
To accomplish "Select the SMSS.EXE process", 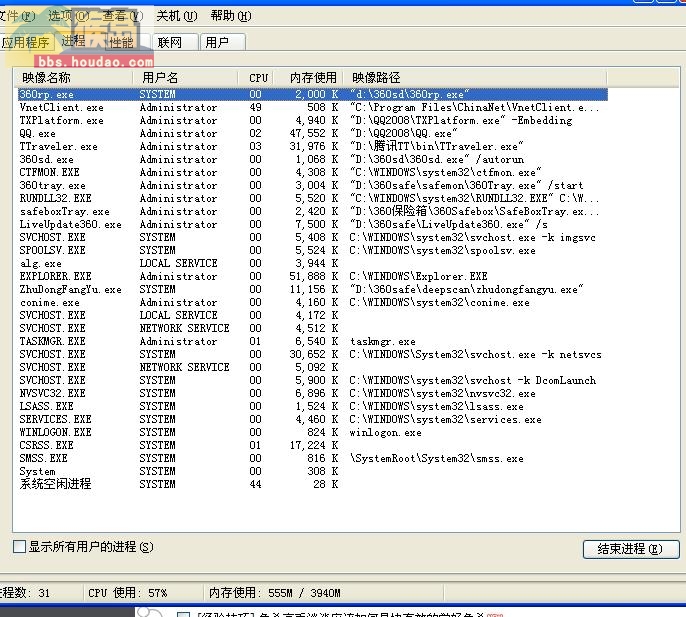I will 312,458.
